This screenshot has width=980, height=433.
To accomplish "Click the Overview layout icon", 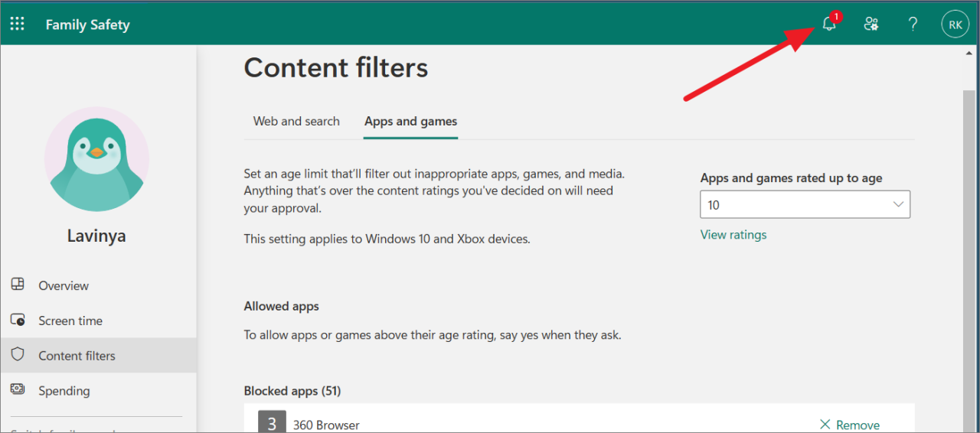I will (x=18, y=285).
